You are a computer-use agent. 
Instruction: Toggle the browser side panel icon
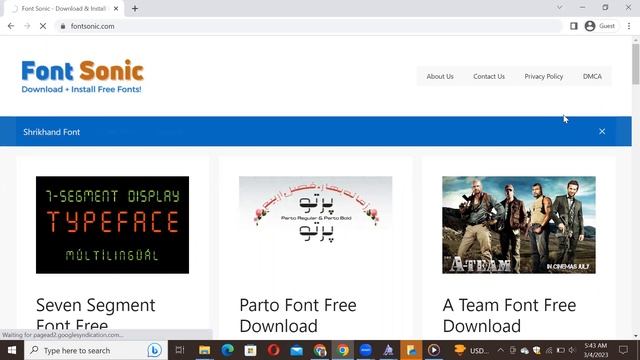pyautogui.click(x=573, y=26)
